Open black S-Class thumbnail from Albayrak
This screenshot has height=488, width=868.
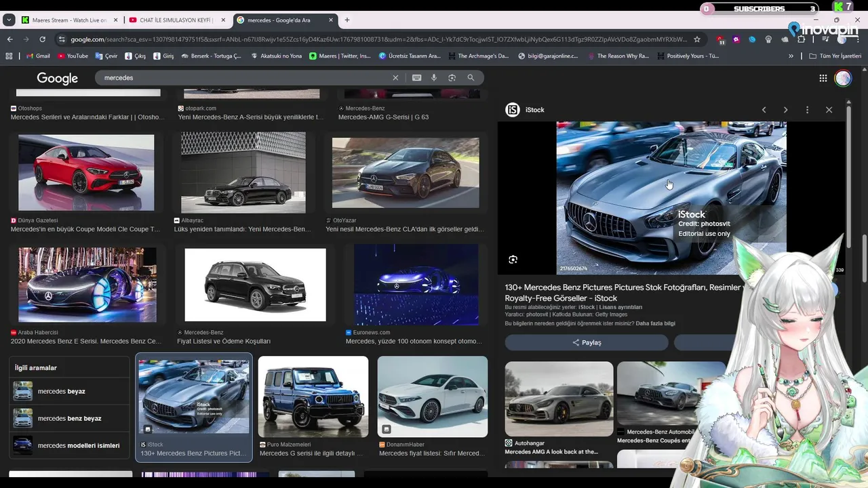click(243, 173)
